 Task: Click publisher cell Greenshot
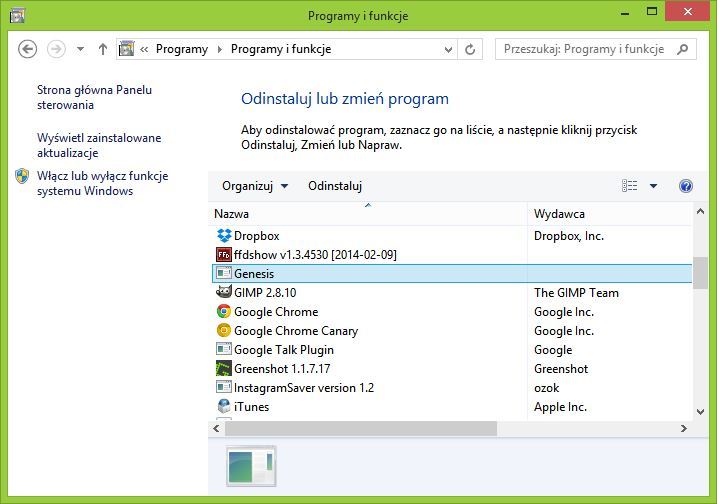[x=561, y=369]
